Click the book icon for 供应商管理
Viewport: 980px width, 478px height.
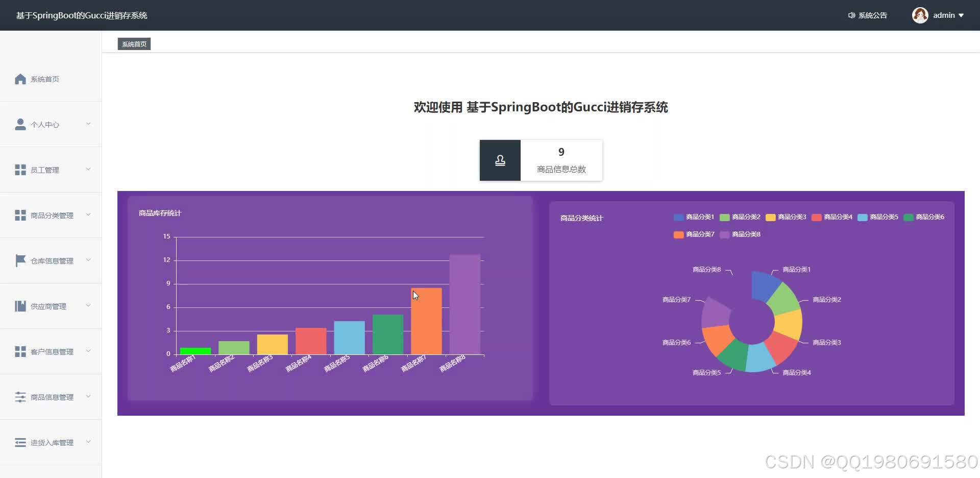[20, 306]
